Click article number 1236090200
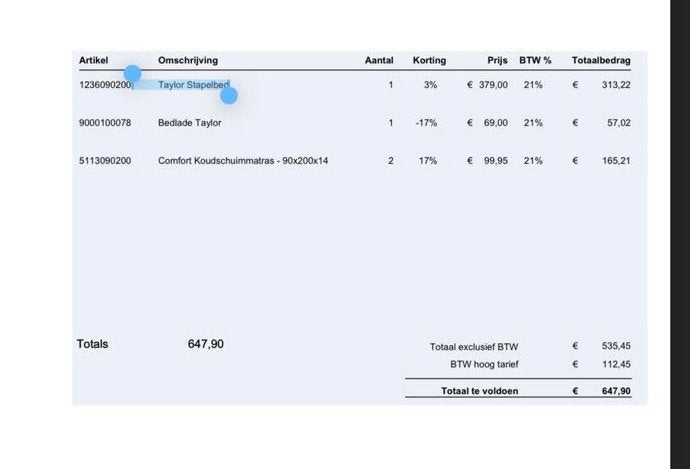690x469 pixels. (x=105, y=85)
